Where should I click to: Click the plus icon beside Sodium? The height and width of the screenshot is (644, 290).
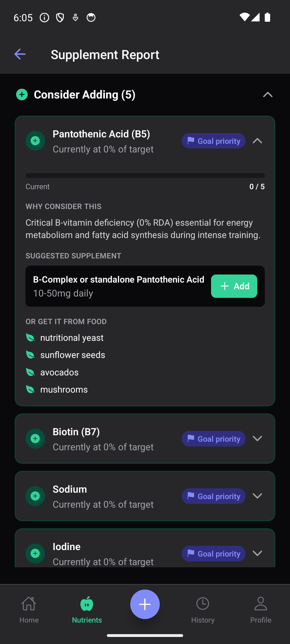(35, 496)
